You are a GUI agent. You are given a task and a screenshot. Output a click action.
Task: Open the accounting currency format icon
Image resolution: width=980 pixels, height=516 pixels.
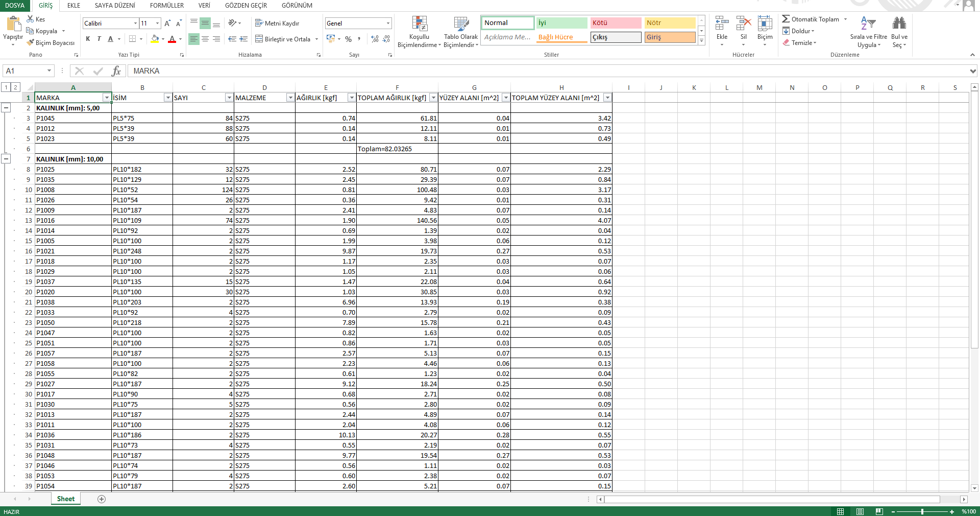point(331,39)
